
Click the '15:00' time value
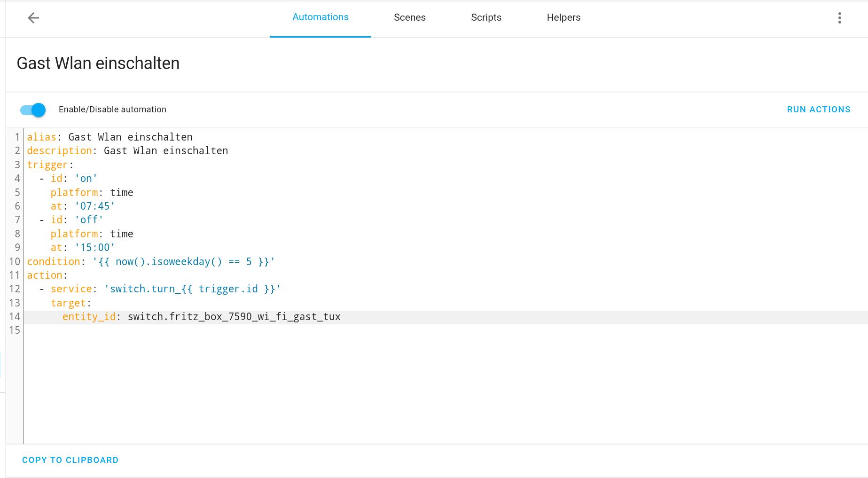(94, 247)
